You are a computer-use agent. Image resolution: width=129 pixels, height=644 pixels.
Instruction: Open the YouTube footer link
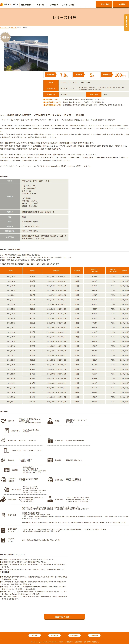coord(54,635)
